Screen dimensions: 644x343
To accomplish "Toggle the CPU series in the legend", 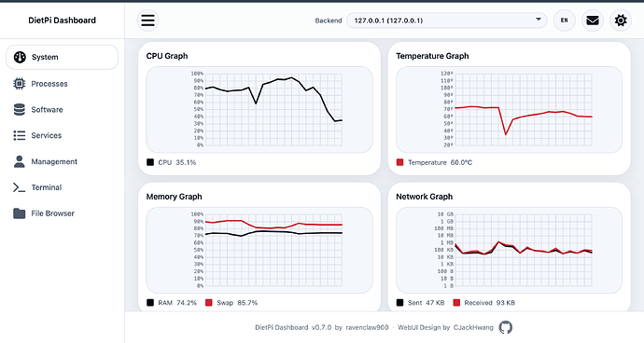I will [172, 162].
